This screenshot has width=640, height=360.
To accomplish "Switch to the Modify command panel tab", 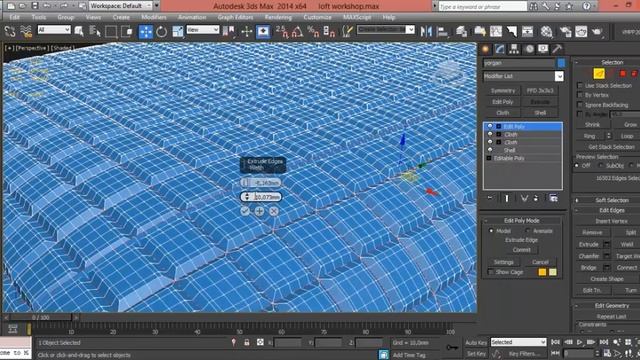I will click(x=500, y=49).
